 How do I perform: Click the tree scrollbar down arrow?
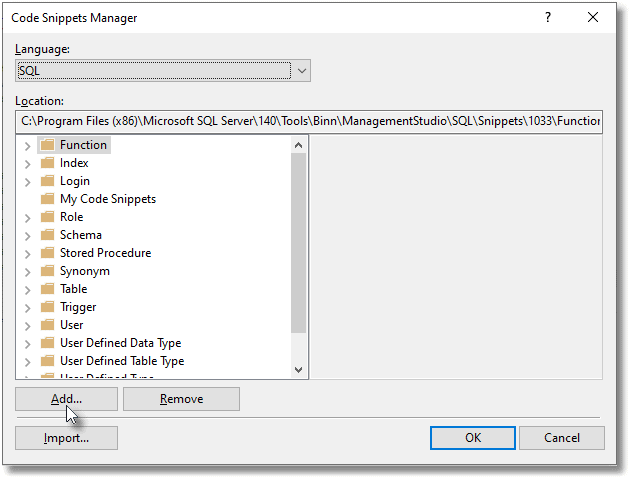pyautogui.click(x=298, y=369)
